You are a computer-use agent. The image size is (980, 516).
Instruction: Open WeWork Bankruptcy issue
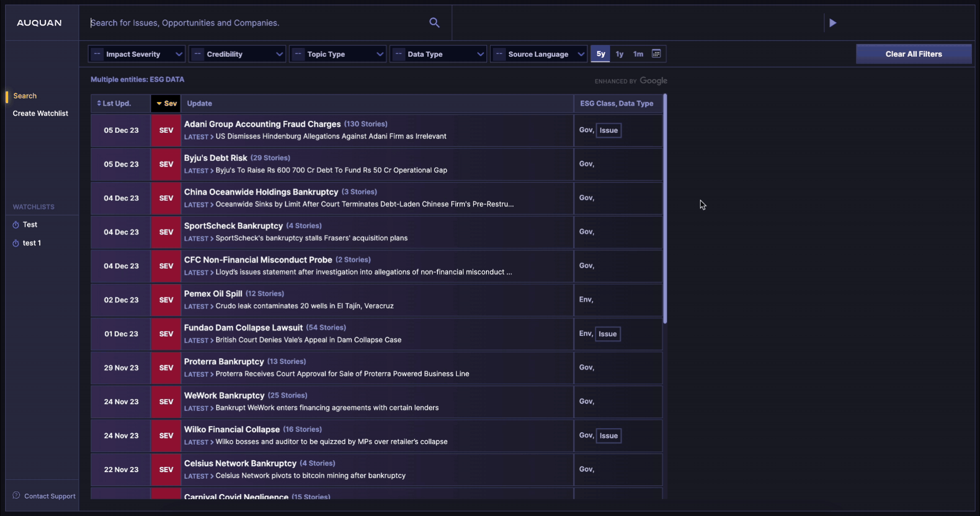[224, 396]
